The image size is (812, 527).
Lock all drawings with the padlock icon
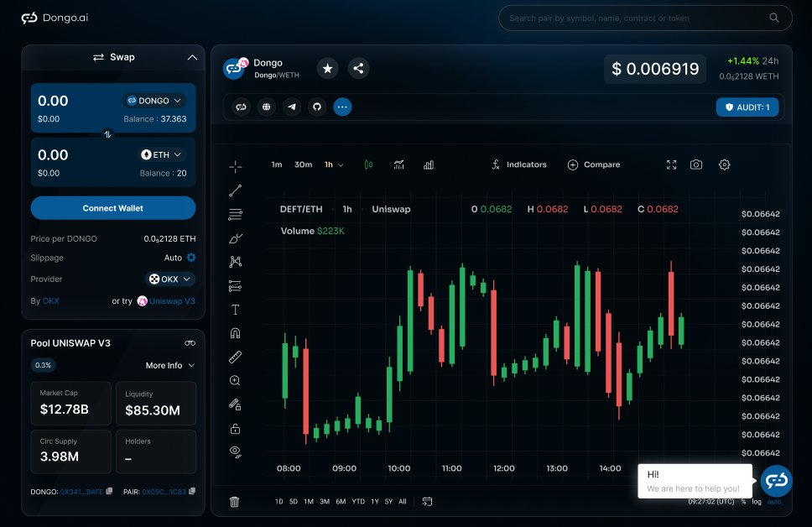coord(235,429)
